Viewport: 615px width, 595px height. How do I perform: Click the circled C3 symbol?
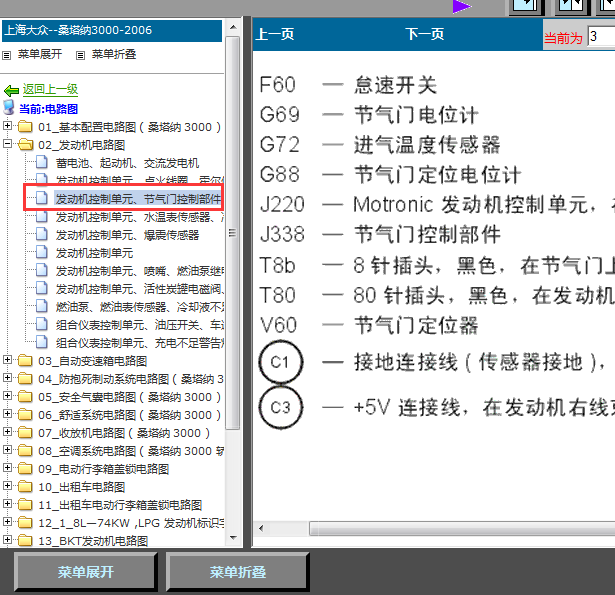click(x=281, y=407)
